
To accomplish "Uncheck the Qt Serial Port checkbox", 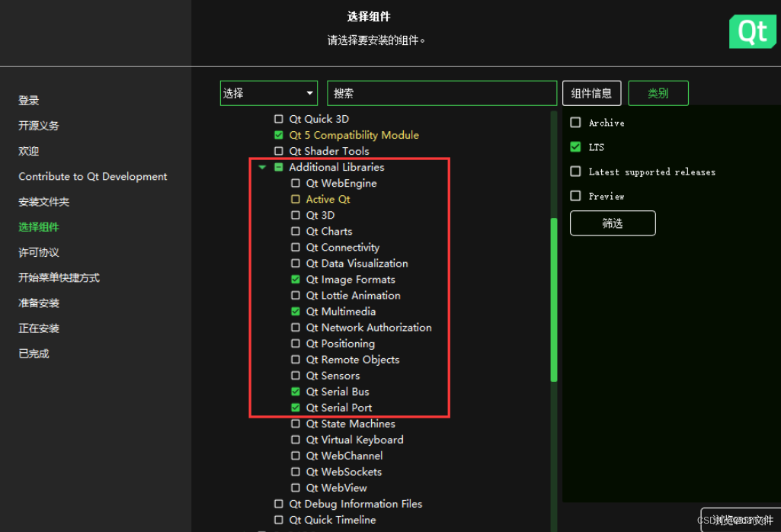I will (x=296, y=408).
